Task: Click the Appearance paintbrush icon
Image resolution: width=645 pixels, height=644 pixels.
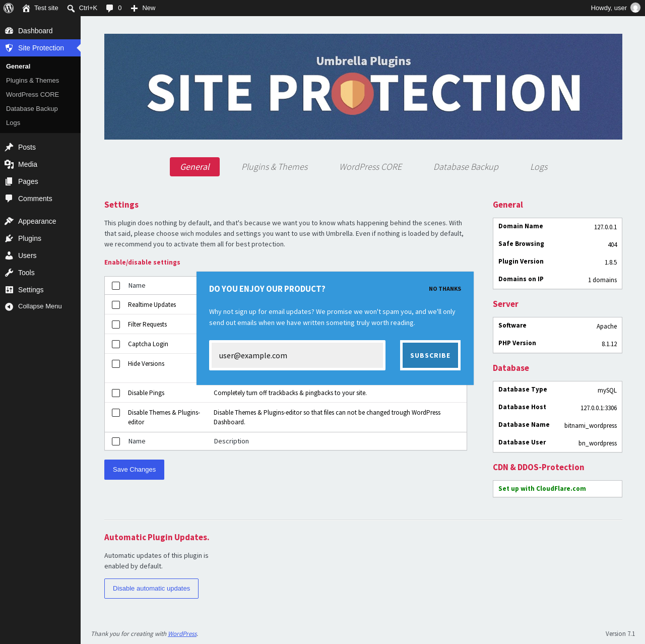Action: 9,221
